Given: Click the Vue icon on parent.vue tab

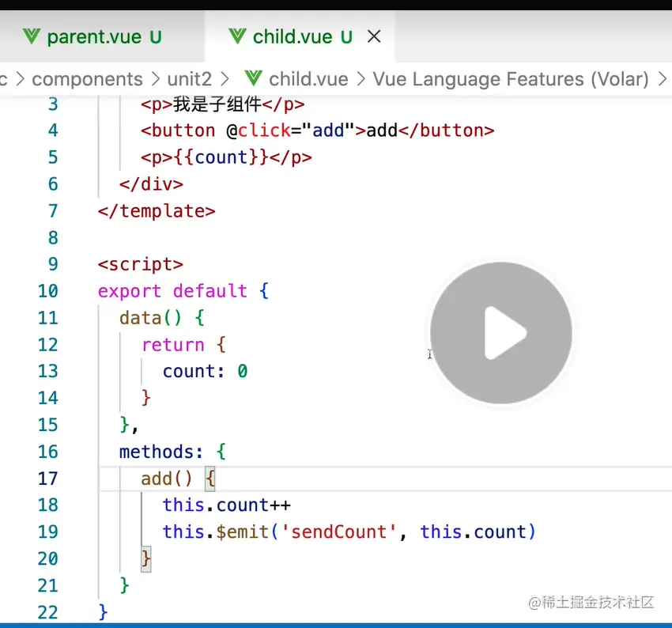Looking at the screenshot, I should click(32, 36).
